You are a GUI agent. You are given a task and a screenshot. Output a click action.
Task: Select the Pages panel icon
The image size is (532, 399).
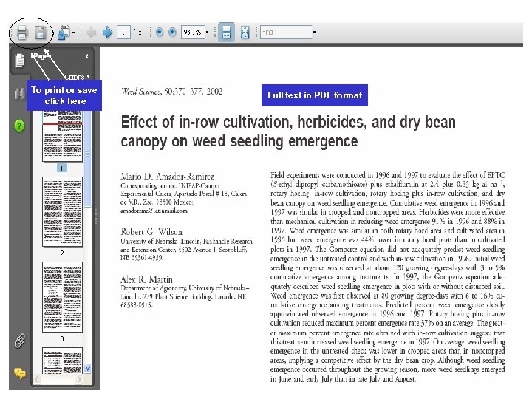coord(20,61)
